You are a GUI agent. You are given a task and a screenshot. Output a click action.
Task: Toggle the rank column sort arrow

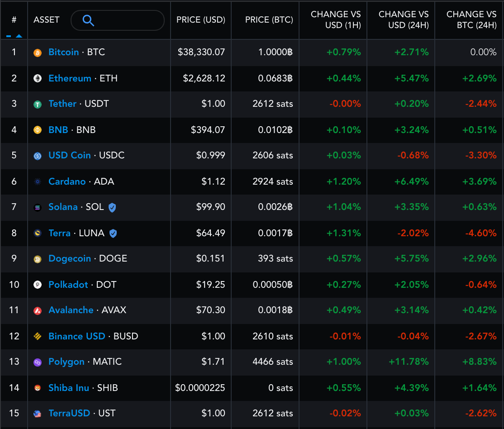tap(19, 36)
